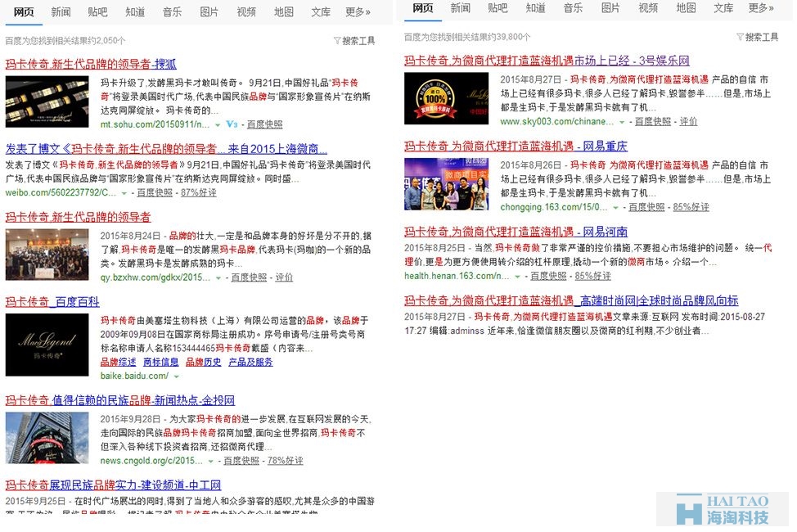Select the 更多» tab on the left page
The image size is (797, 532).
[x=358, y=11]
